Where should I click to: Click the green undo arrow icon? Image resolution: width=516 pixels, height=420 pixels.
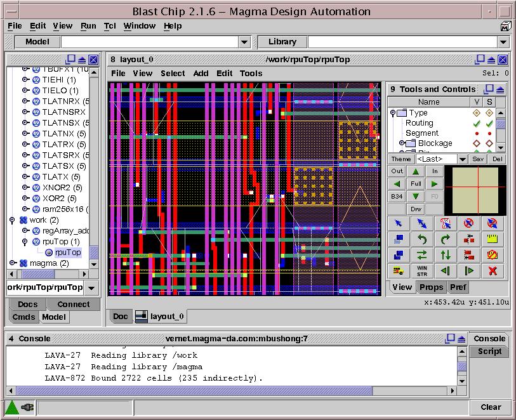[423, 239]
